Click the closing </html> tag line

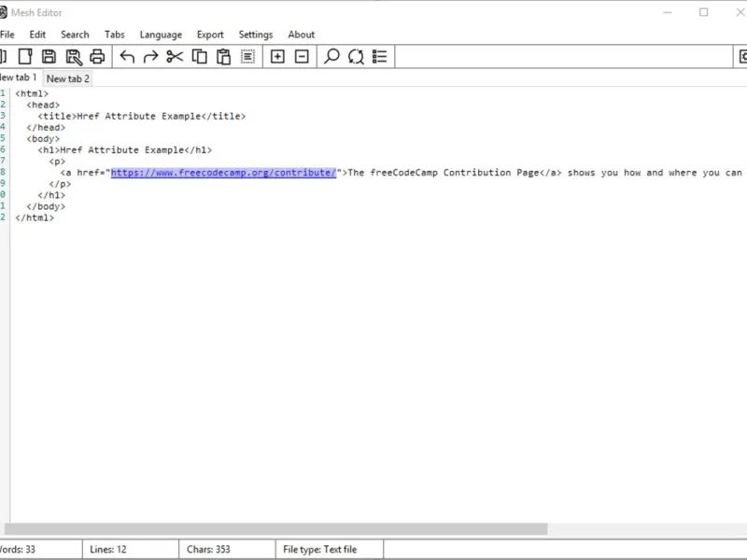click(35, 217)
